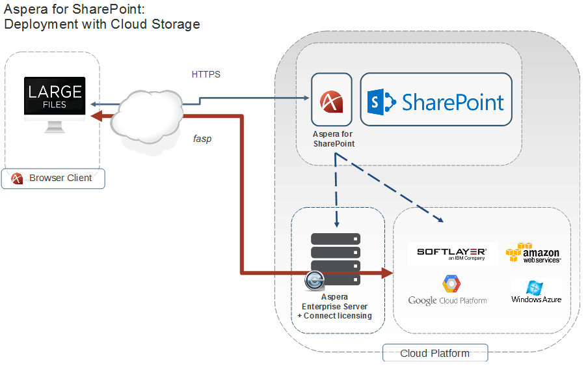Click the Aspera Connect badge on server
Viewport: 588px width, 366px height.
315,281
